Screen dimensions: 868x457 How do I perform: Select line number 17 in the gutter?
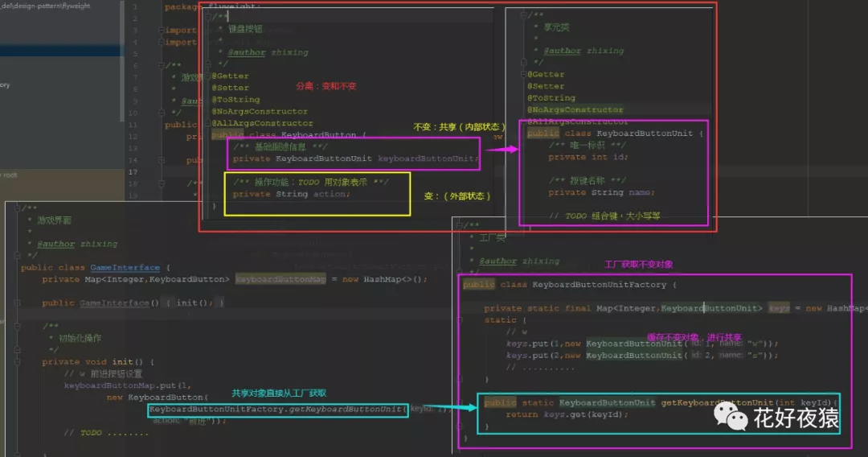coord(133,171)
